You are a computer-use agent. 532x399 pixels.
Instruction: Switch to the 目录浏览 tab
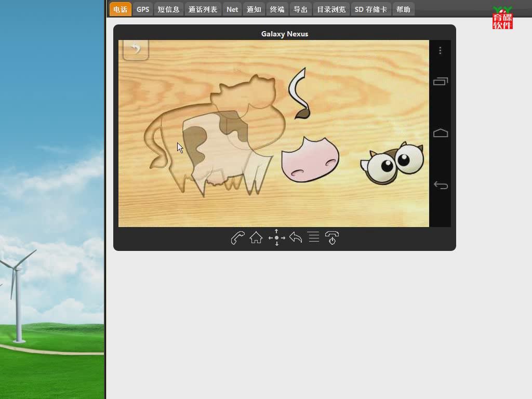coord(331,9)
